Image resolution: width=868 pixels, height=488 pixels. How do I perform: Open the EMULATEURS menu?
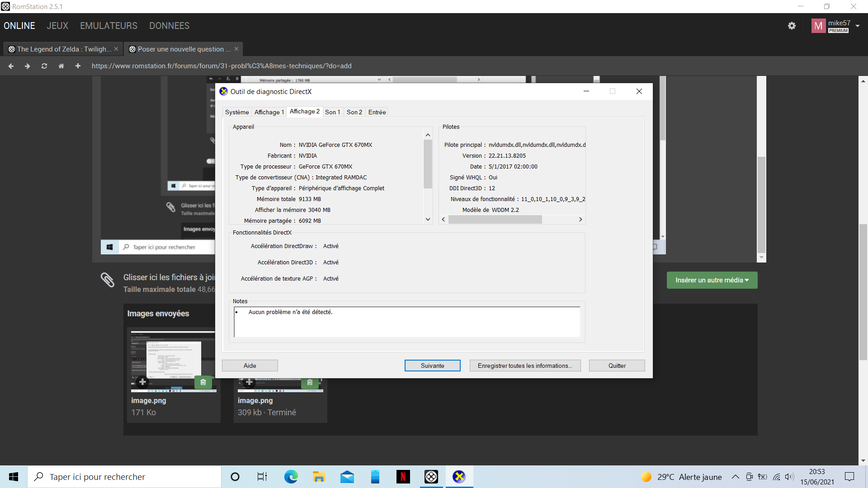click(x=108, y=26)
